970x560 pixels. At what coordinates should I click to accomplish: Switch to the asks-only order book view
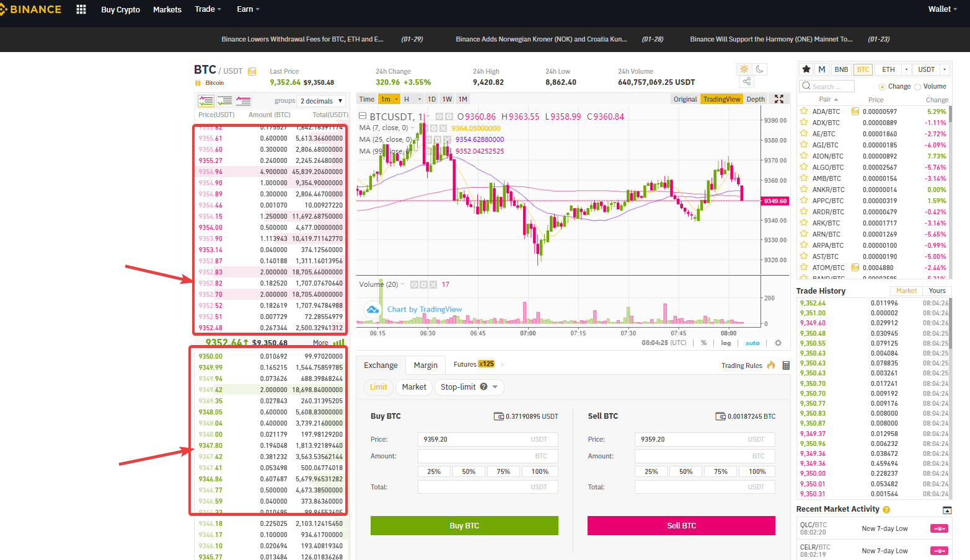point(244,101)
